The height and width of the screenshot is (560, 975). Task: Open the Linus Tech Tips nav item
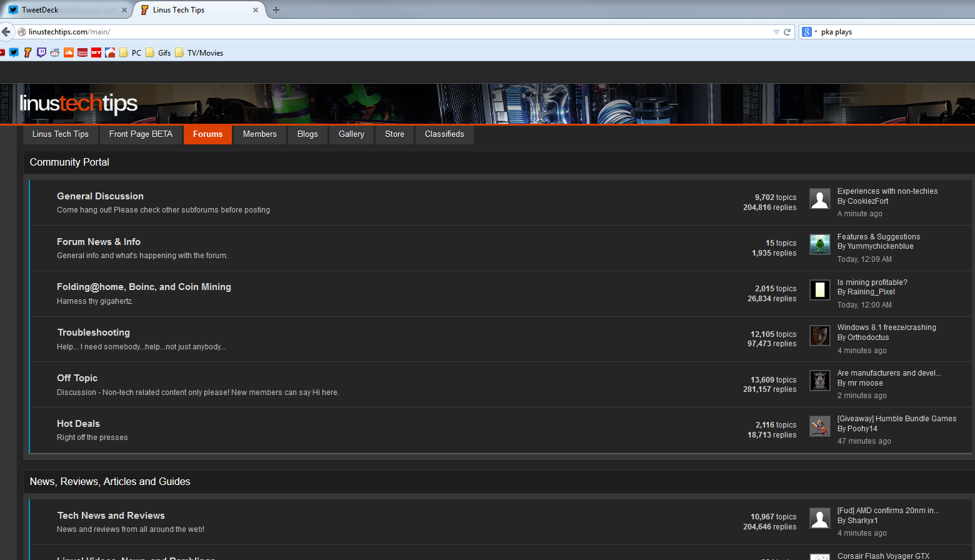point(61,134)
